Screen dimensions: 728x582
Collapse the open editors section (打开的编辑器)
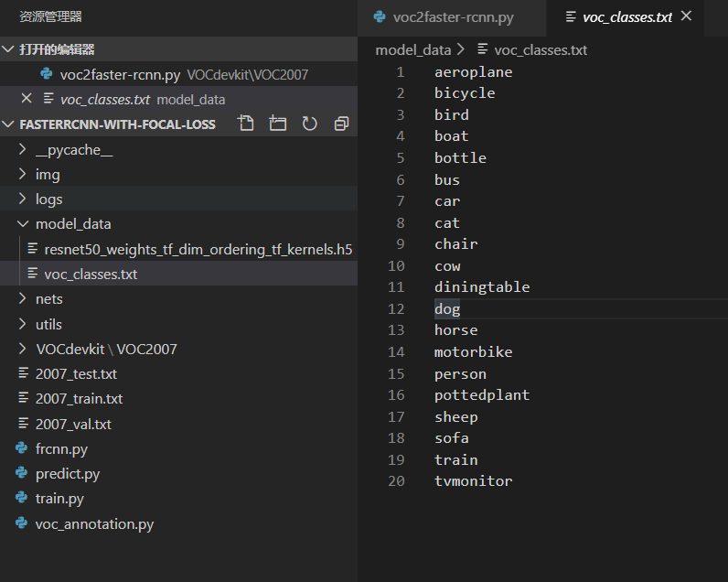pos(8,48)
